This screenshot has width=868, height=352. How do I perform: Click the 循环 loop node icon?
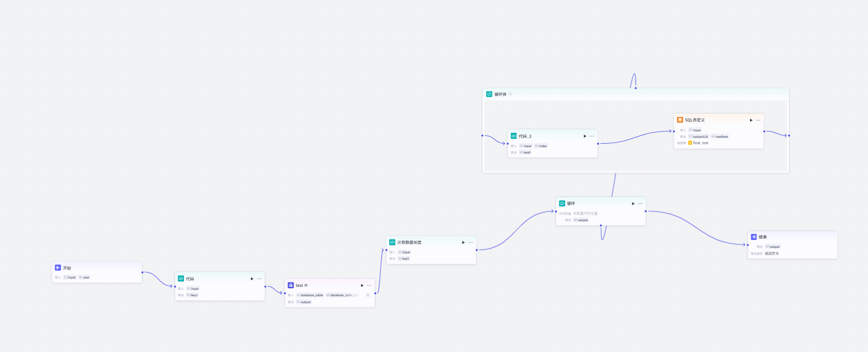[562, 203]
